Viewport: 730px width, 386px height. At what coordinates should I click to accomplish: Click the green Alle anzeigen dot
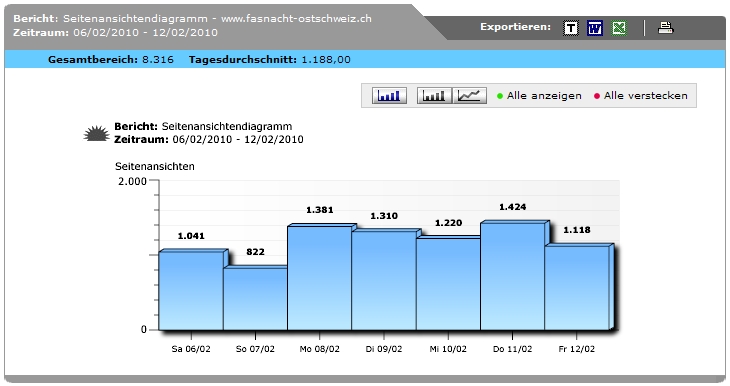[500, 96]
